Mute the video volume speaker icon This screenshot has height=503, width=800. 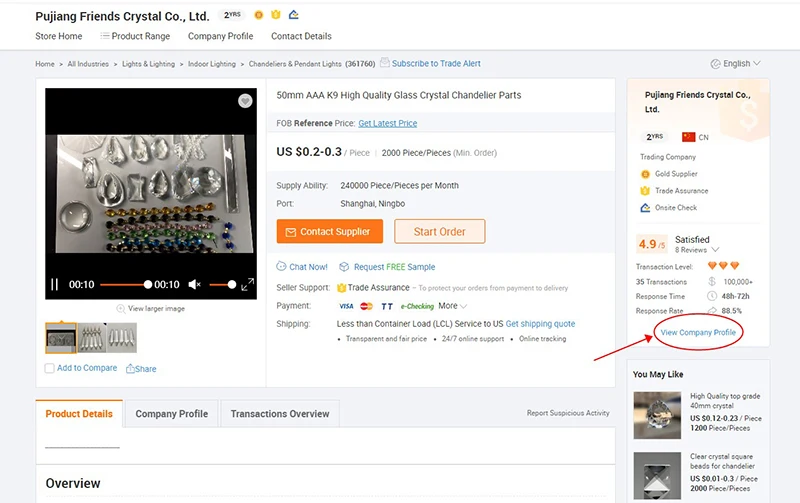(195, 285)
